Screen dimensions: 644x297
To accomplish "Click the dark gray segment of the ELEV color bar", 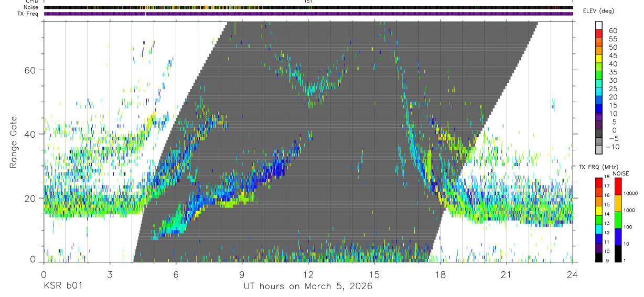I will point(598,133).
